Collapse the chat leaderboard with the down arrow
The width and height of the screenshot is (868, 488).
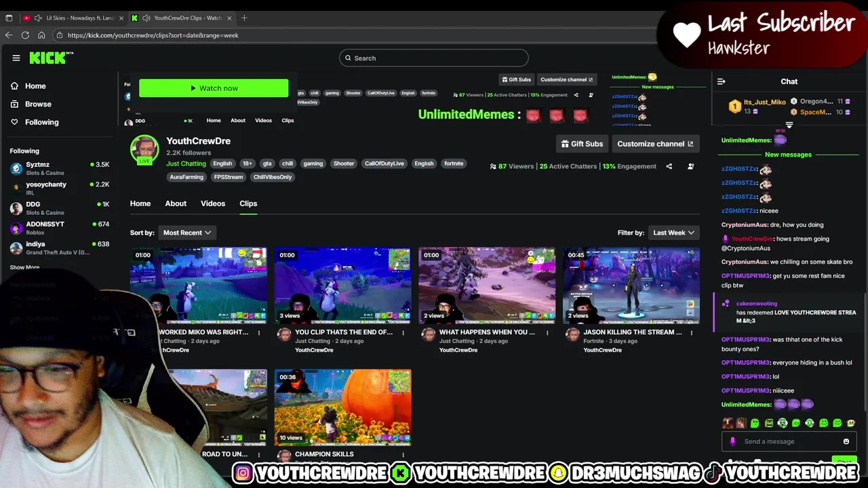(x=789, y=125)
